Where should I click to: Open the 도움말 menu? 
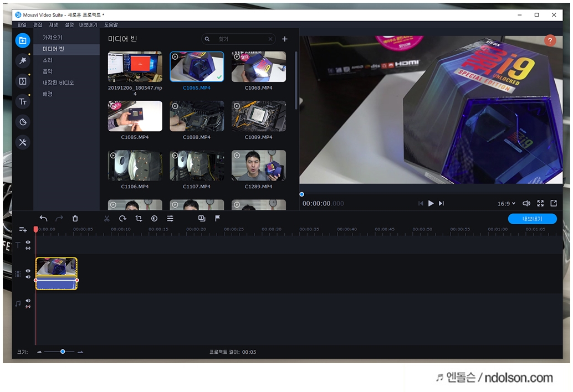(111, 25)
